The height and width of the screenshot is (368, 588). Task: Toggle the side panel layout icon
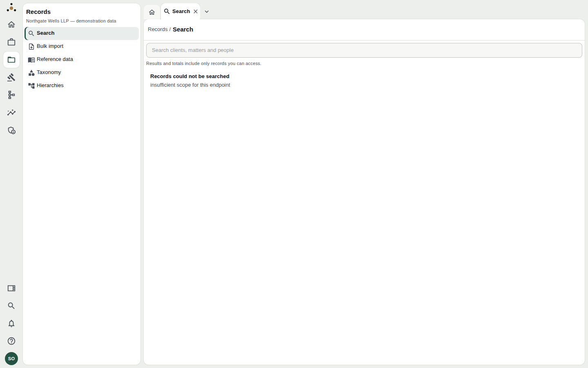(11, 288)
